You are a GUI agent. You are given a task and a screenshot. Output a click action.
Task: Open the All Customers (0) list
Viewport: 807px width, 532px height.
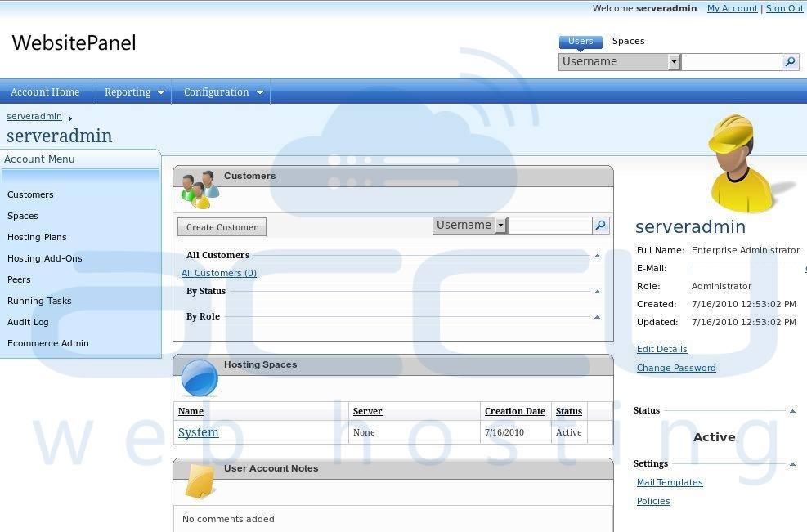[x=218, y=273]
